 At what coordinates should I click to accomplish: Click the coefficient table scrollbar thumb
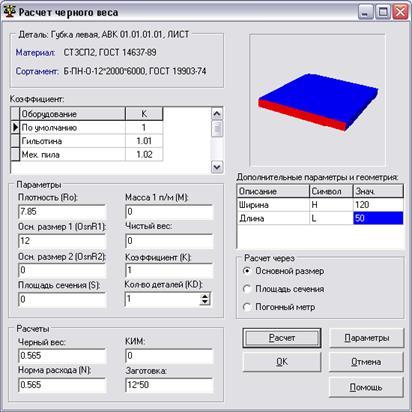pyautogui.click(x=217, y=129)
